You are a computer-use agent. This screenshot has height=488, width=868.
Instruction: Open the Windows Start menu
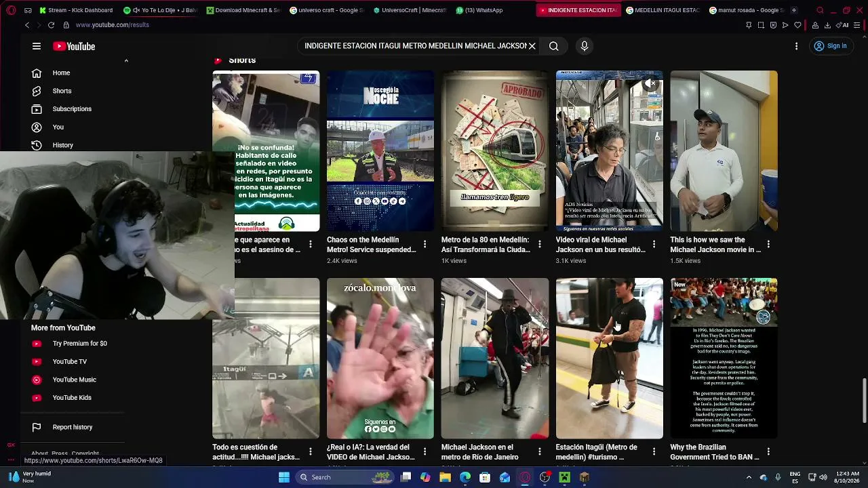(284, 477)
